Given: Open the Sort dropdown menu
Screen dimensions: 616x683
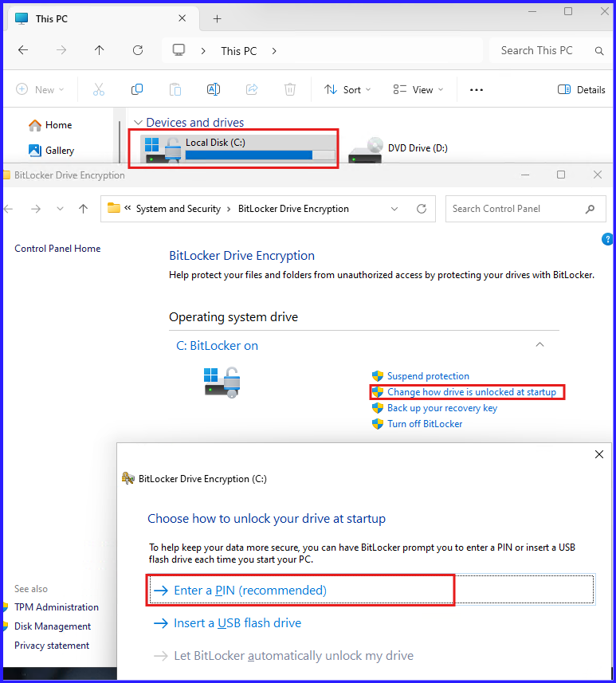Looking at the screenshot, I should point(347,90).
